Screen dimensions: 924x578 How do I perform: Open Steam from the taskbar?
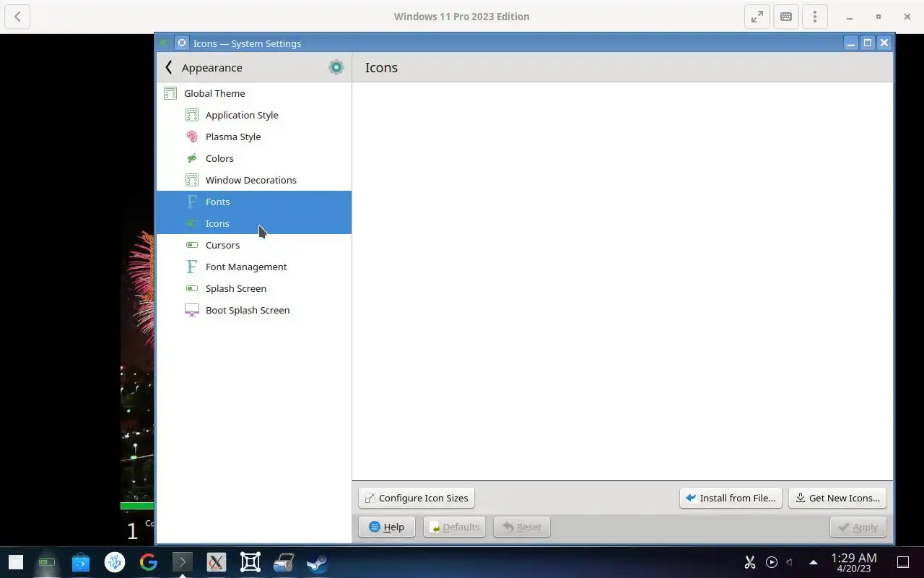[x=317, y=562]
